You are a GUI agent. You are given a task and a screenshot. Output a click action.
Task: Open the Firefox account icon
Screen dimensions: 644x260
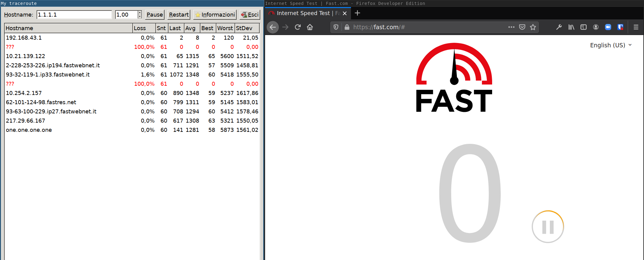(596, 27)
